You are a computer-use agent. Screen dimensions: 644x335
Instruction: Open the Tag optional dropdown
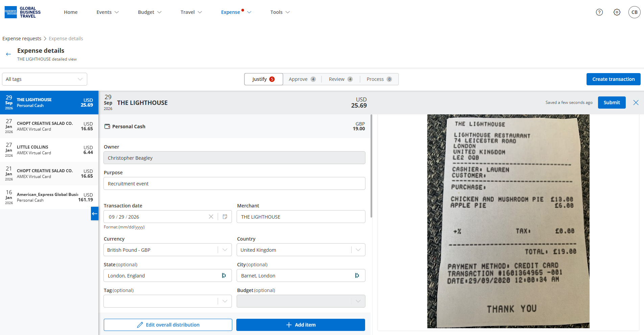[x=168, y=301]
